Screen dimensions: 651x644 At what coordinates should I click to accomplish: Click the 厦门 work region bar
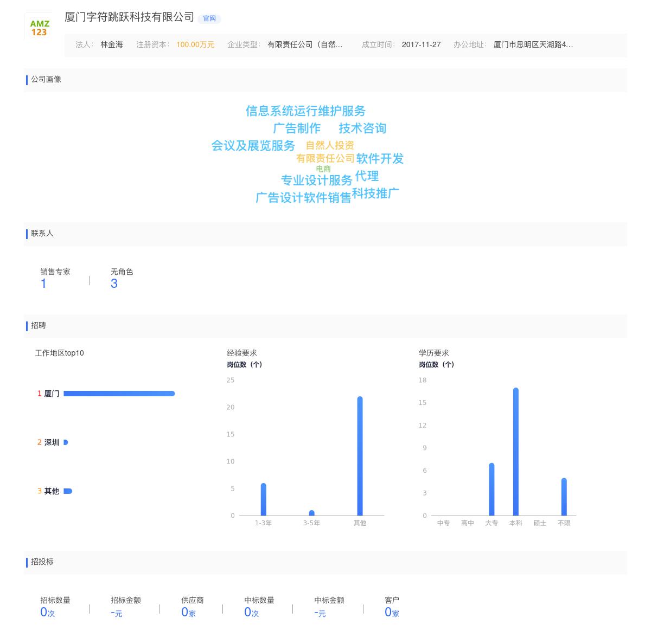click(119, 394)
